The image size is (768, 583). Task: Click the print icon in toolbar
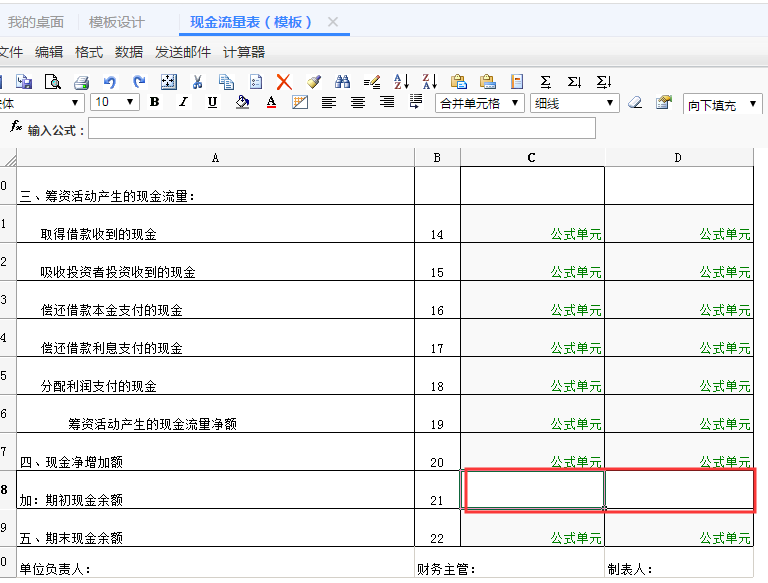81,82
